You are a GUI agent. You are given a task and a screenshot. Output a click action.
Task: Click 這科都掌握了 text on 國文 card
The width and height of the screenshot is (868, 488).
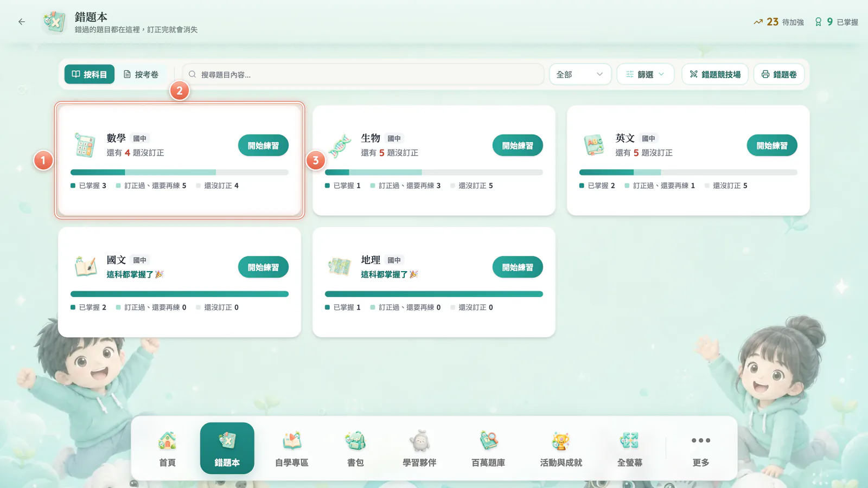pyautogui.click(x=135, y=274)
